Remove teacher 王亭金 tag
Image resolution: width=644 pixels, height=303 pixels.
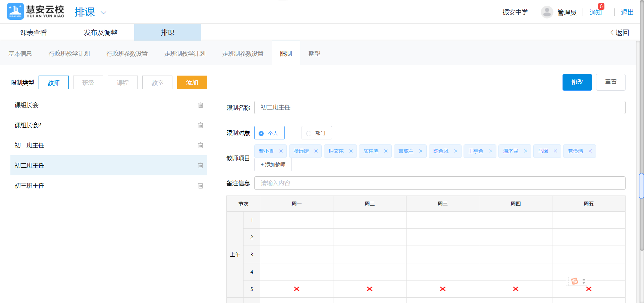pyautogui.click(x=490, y=151)
